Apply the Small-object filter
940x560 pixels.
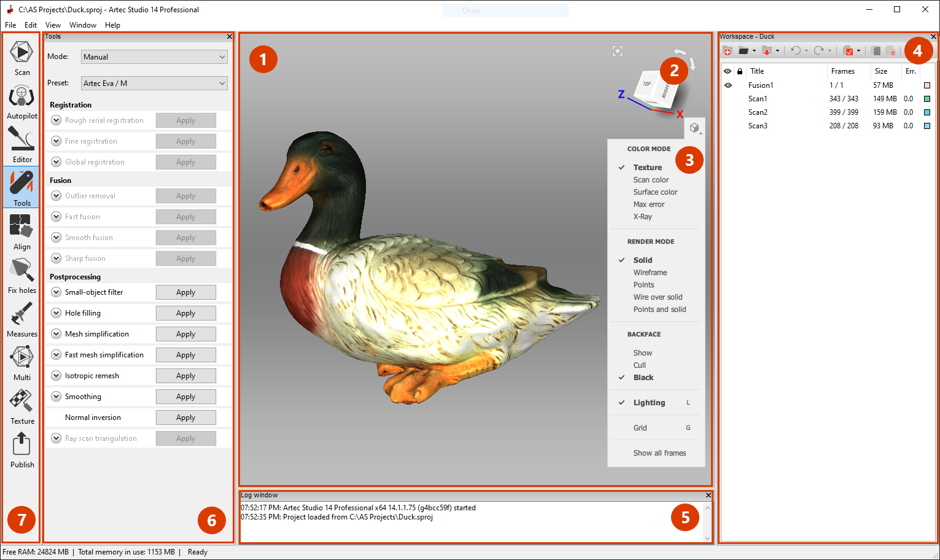pos(185,293)
